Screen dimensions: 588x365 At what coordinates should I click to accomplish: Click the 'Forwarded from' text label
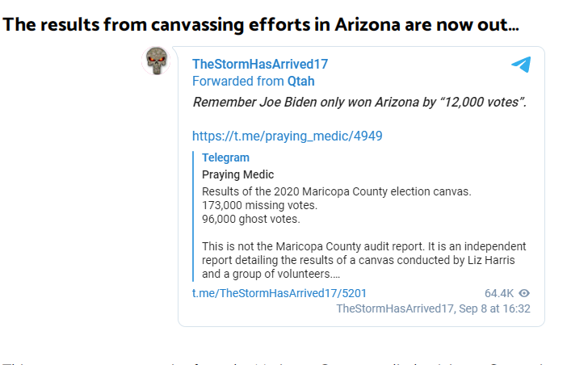coord(238,81)
